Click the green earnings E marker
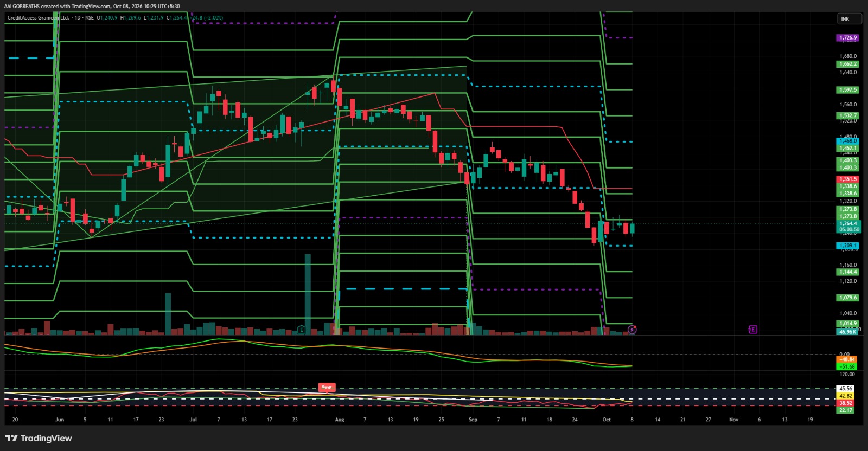The height and width of the screenshot is (451, 868). [301, 330]
